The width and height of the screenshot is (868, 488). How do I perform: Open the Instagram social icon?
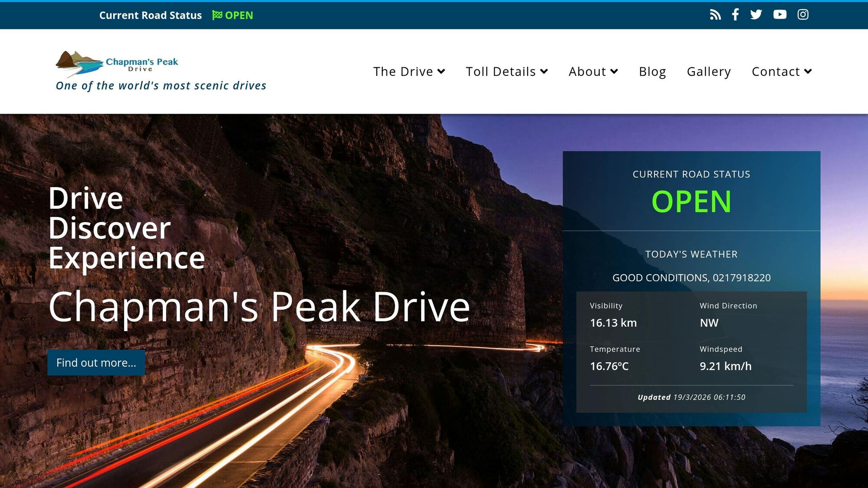tap(803, 15)
